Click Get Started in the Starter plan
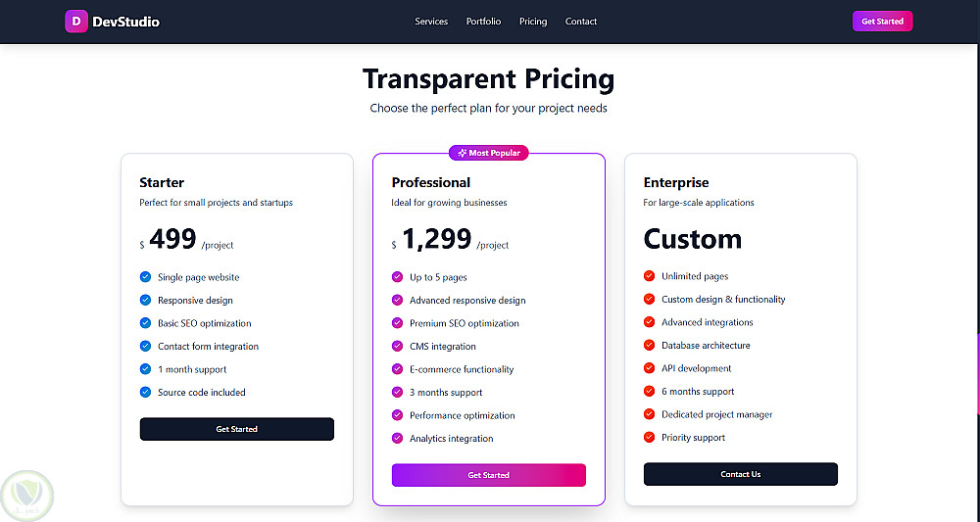Viewport: 980px width, 522px height. point(236,429)
